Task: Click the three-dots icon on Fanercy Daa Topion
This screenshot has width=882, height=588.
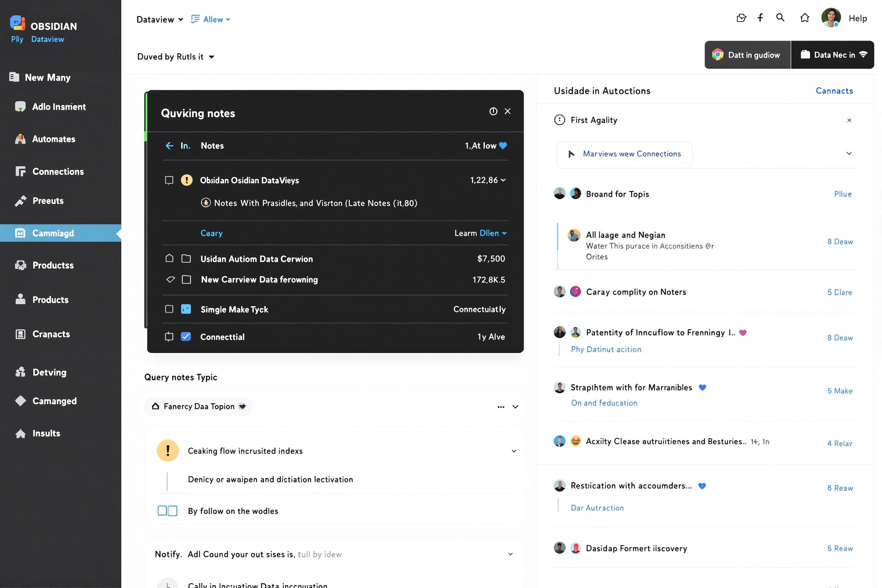Action: [501, 407]
